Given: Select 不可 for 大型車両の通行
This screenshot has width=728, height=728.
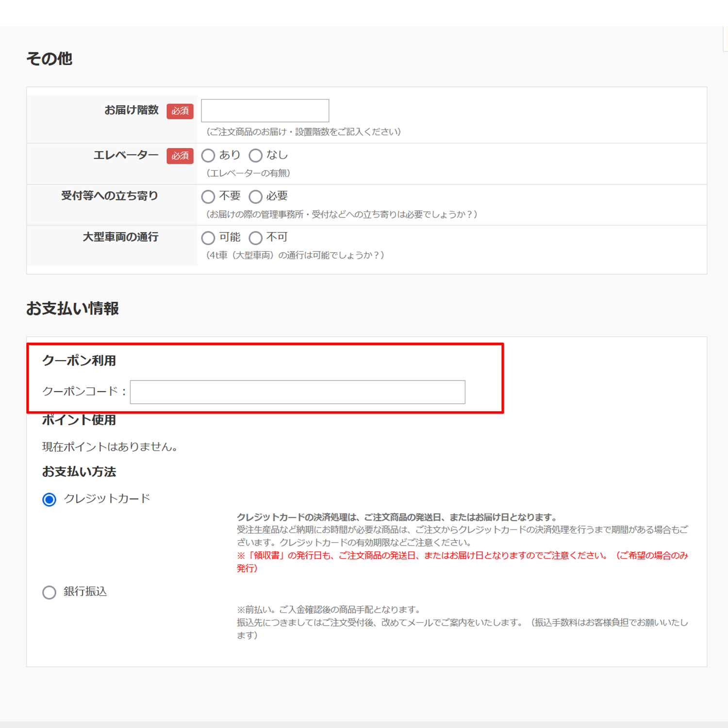Looking at the screenshot, I should [x=256, y=238].
